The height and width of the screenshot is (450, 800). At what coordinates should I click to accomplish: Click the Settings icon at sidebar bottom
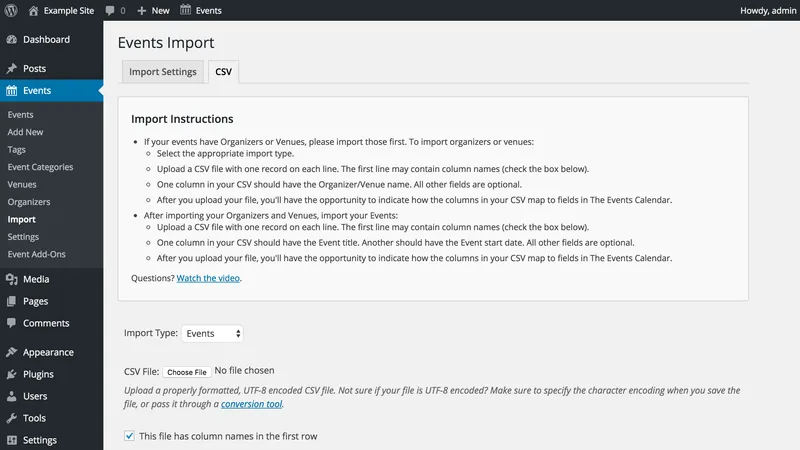11,440
